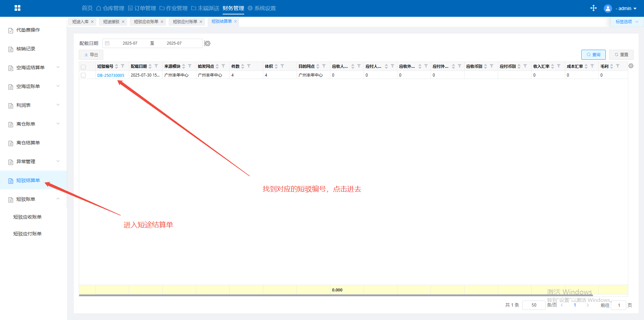The height and width of the screenshot is (320, 644).
Task: Click the app grid menu icon
Action: [x=17, y=8]
